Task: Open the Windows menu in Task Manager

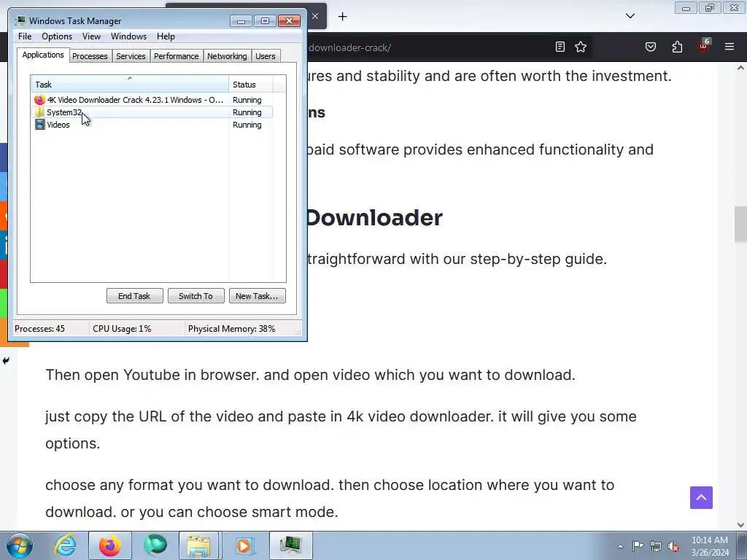Action: [128, 36]
